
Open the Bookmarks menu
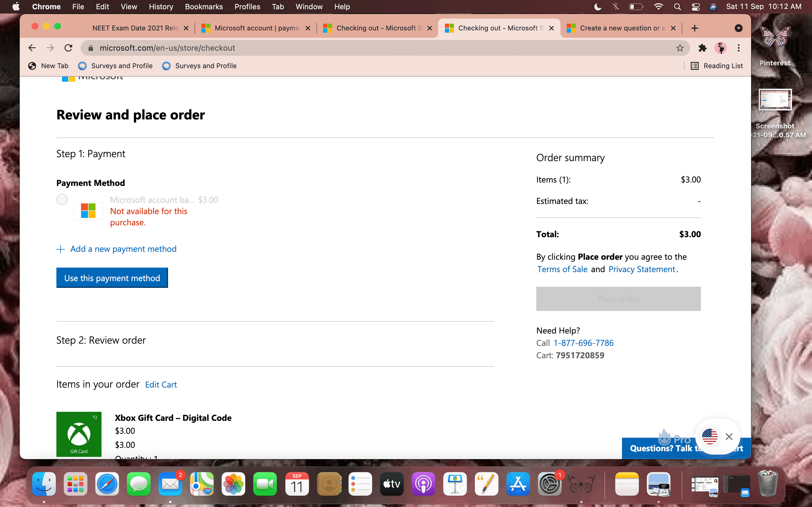pos(203,6)
